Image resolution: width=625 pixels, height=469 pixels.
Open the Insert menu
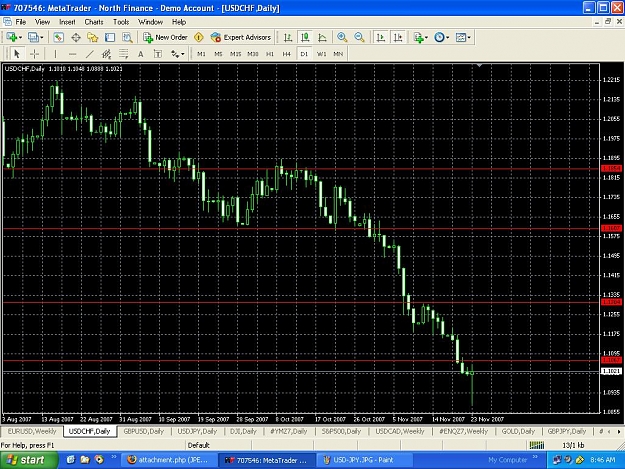(67, 22)
